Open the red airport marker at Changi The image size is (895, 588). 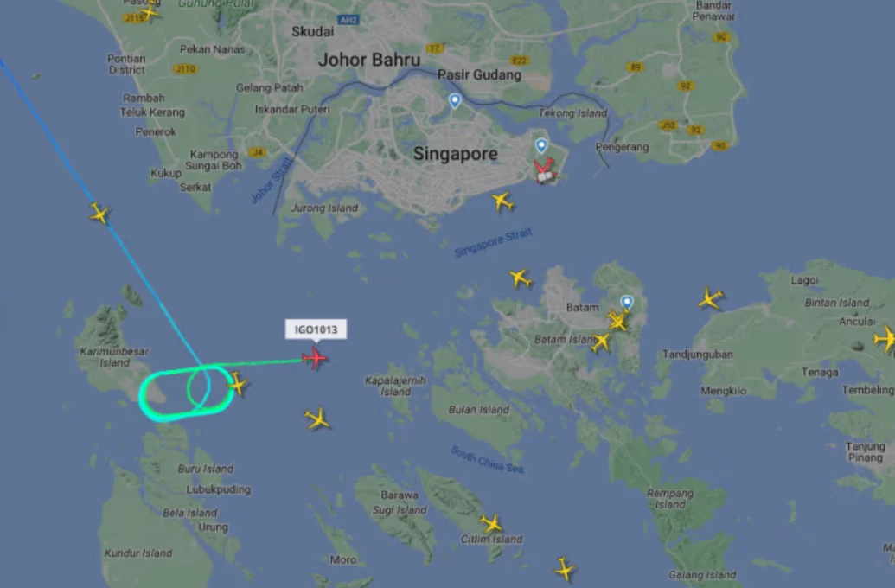pyautogui.click(x=545, y=171)
